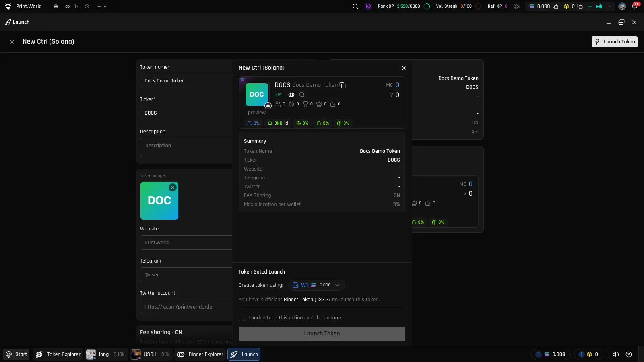
Task: Open the settings gear in the top toolbar
Action: (x=56, y=6)
